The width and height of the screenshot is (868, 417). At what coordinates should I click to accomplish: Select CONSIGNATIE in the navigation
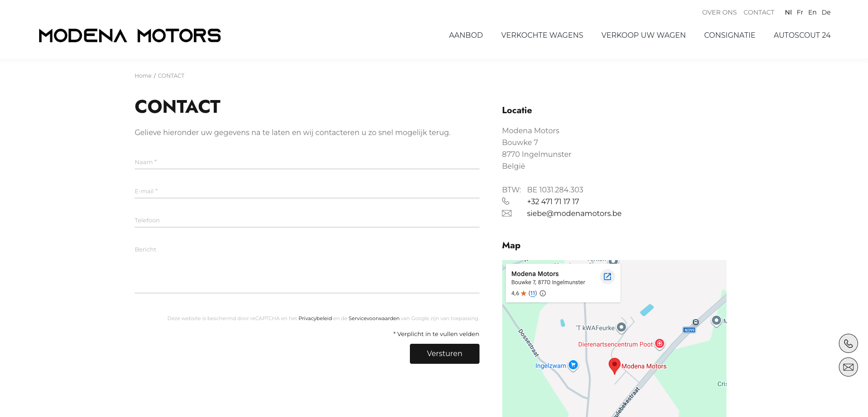coord(730,35)
